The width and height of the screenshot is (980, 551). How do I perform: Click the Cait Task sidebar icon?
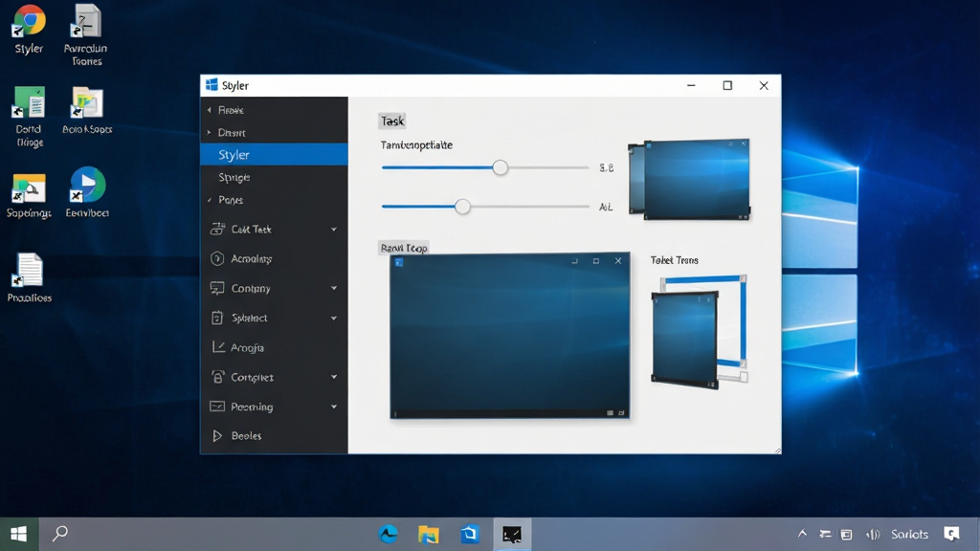coord(217,230)
